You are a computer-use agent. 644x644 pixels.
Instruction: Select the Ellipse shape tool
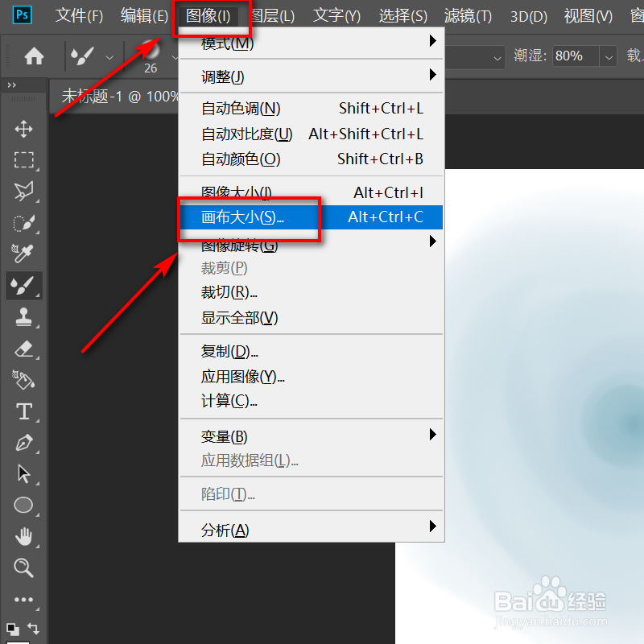pyautogui.click(x=23, y=506)
